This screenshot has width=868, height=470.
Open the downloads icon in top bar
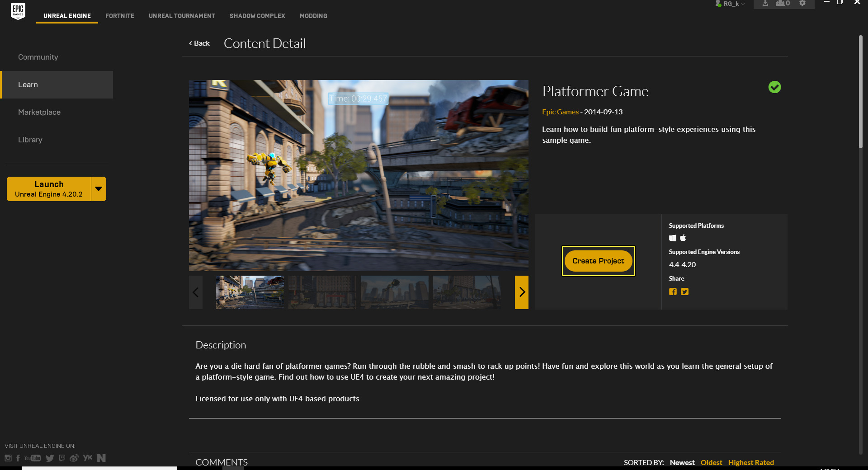pyautogui.click(x=765, y=4)
